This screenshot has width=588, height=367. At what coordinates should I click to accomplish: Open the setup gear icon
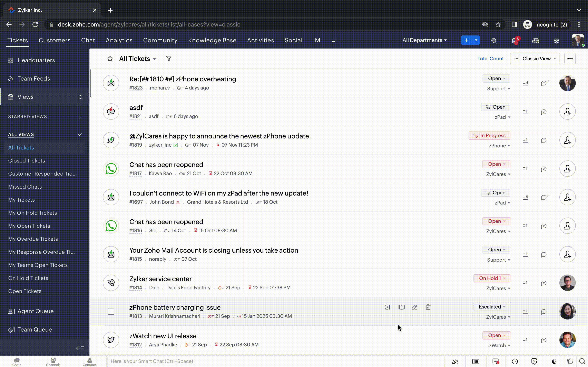[556, 41]
